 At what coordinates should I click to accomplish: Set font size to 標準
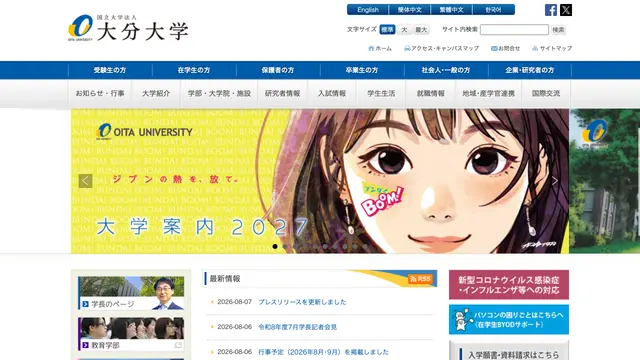pyautogui.click(x=387, y=29)
